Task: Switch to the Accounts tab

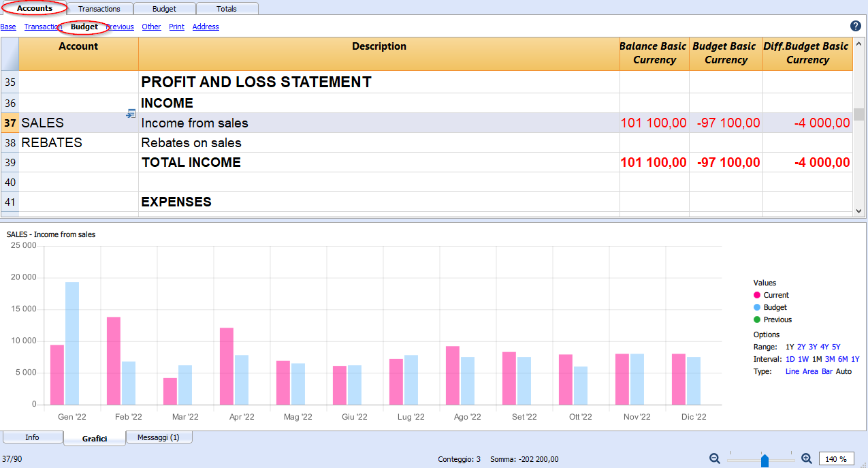Action: [35, 8]
